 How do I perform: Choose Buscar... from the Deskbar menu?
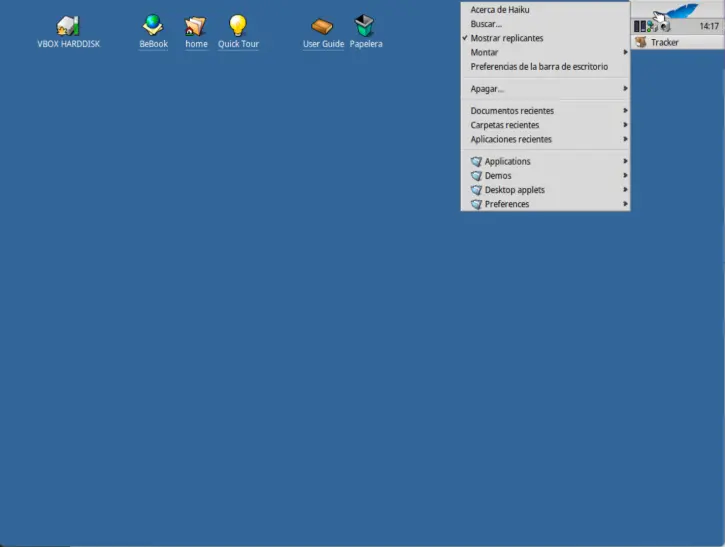tap(486, 24)
